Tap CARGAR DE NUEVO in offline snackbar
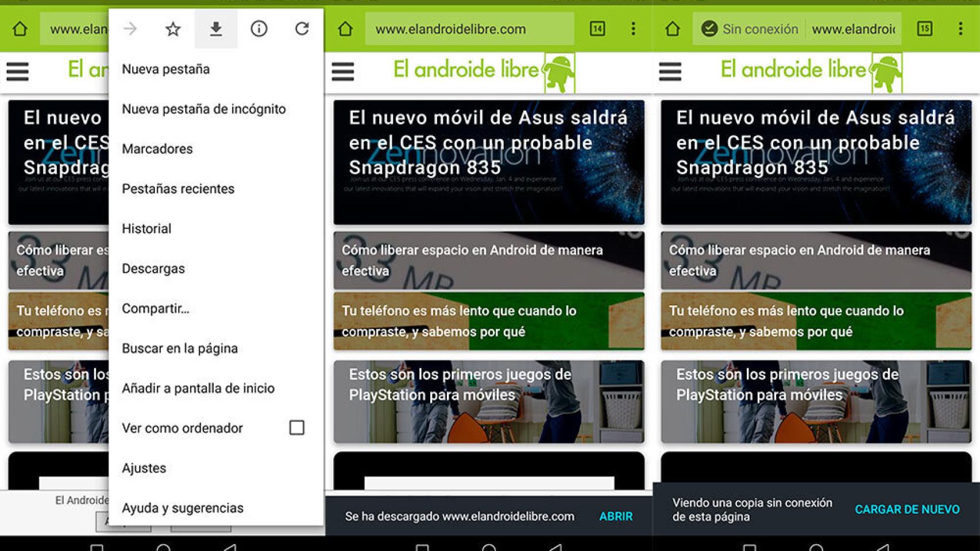The height and width of the screenshot is (551, 980). click(x=907, y=509)
